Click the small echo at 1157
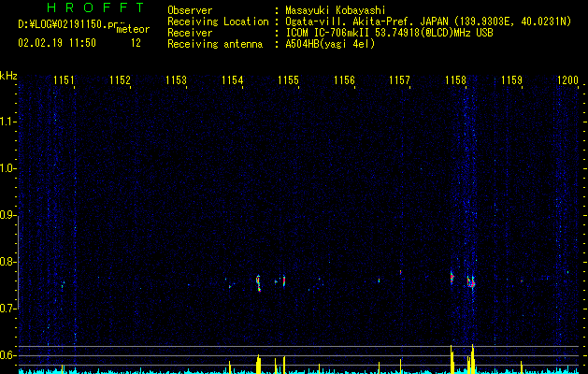588x374 pixels. (400, 272)
